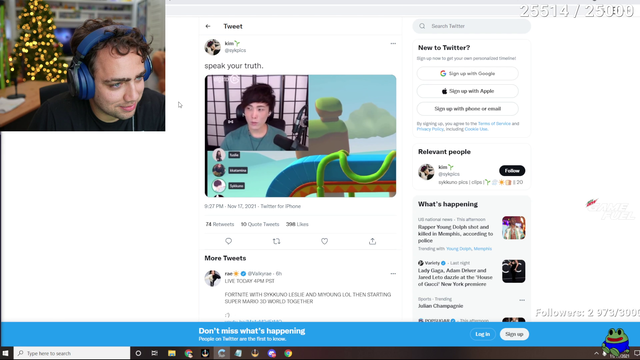Open Task View on the taskbar
640x360 pixels.
pyautogui.click(x=155, y=353)
